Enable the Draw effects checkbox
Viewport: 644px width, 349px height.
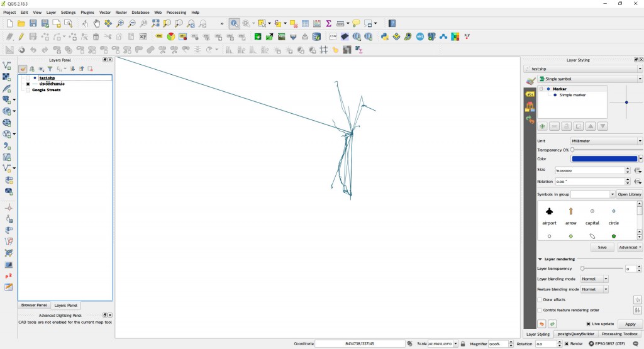540,300
